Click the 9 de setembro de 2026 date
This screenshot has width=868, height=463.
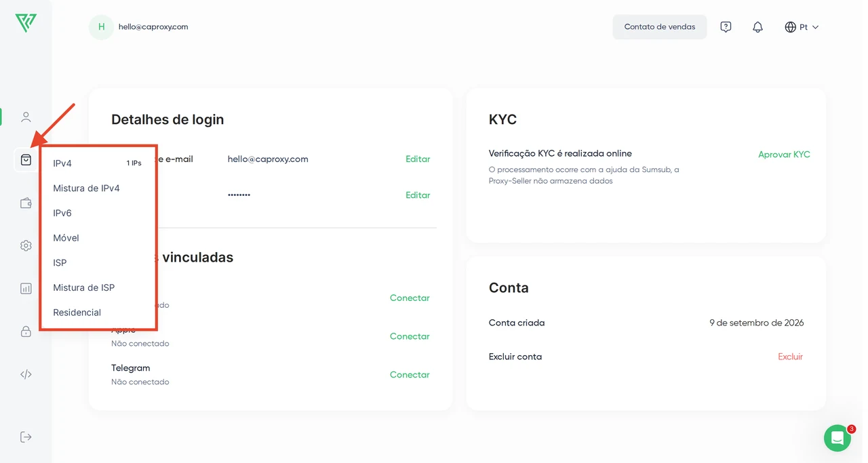click(x=757, y=323)
